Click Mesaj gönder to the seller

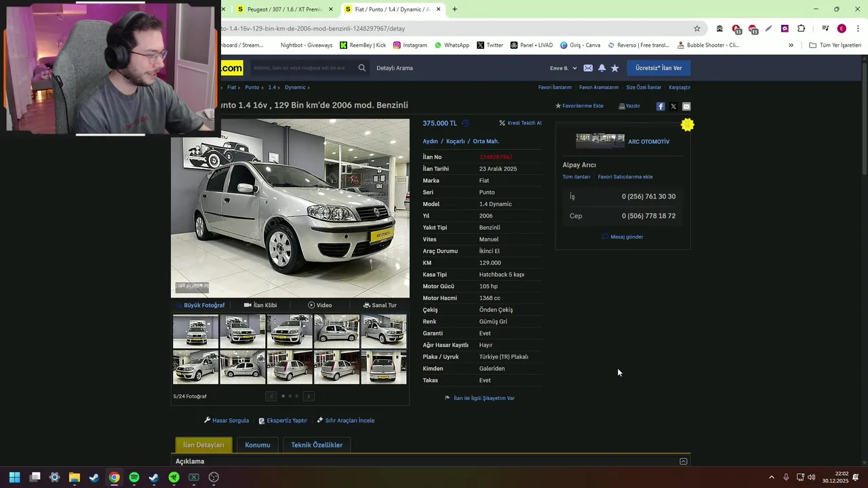pos(623,237)
